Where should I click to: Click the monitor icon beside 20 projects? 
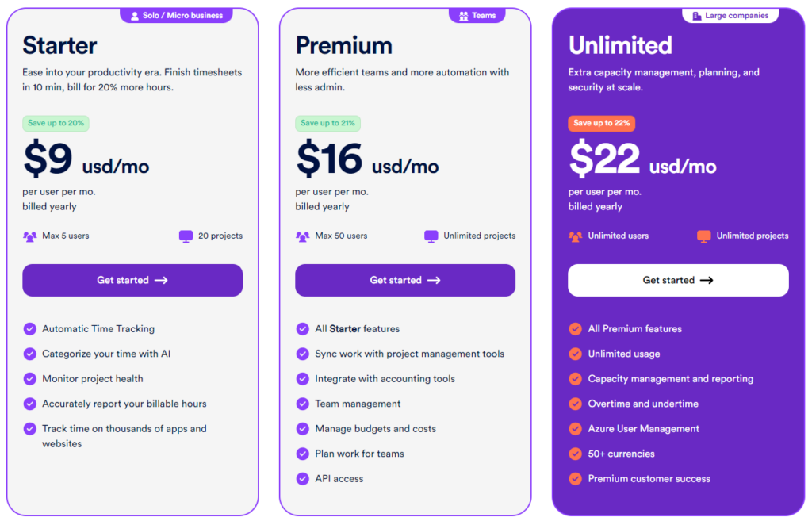tap(186, 236)
